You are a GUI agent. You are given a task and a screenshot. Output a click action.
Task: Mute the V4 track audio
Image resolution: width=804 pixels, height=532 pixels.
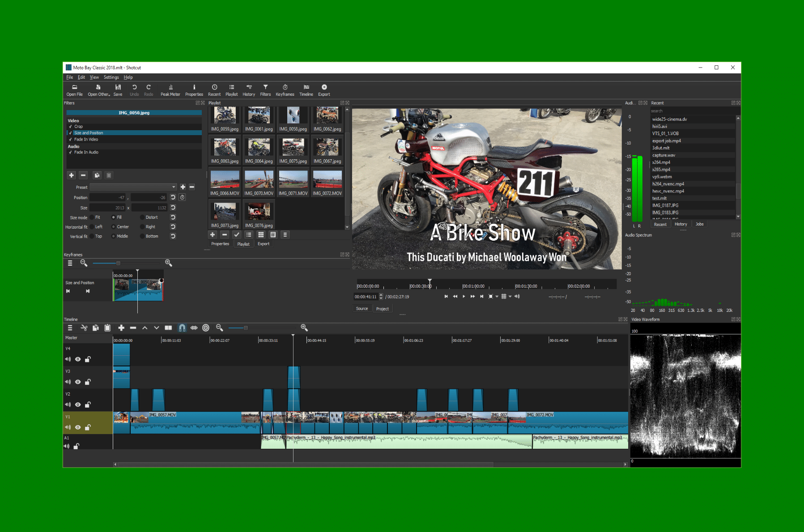click(x=68, y=359)
